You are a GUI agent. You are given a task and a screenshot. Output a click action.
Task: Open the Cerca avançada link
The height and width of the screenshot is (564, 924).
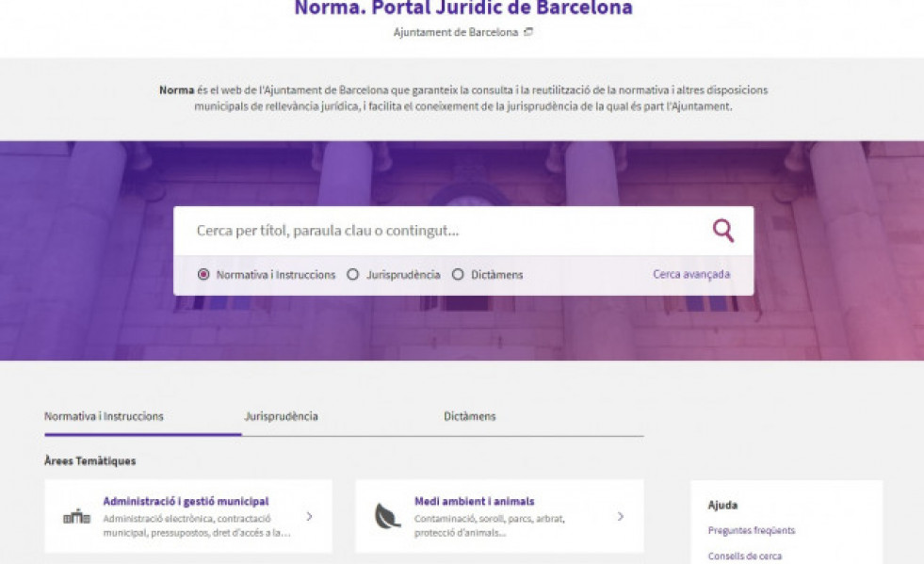click(x=690, y=274)
